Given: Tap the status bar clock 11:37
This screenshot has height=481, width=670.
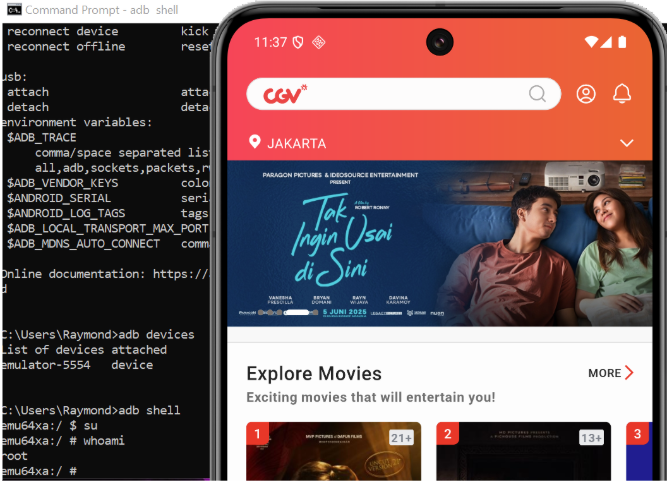Looking at the screenshot, I should [270, 42].
